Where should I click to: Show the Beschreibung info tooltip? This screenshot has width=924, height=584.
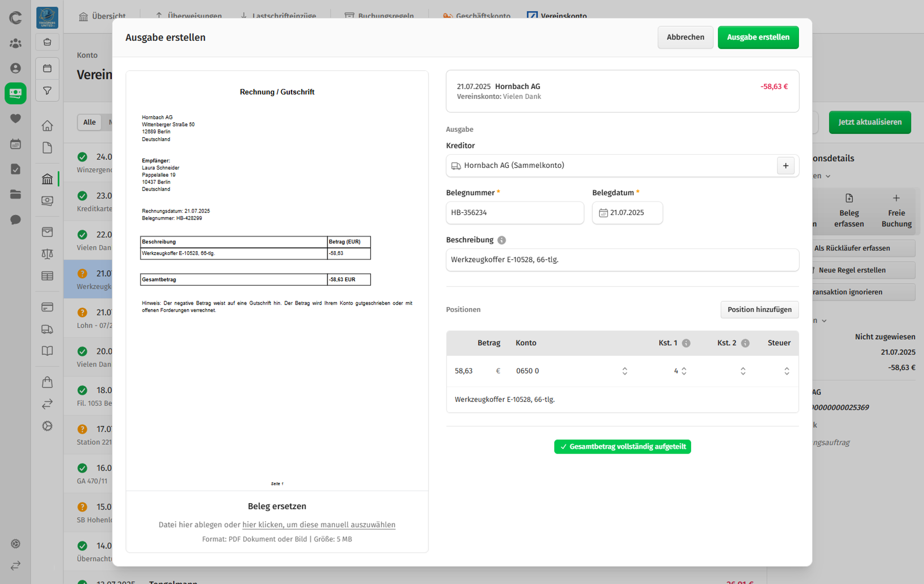pyautogui.click(x=501, y=240)
